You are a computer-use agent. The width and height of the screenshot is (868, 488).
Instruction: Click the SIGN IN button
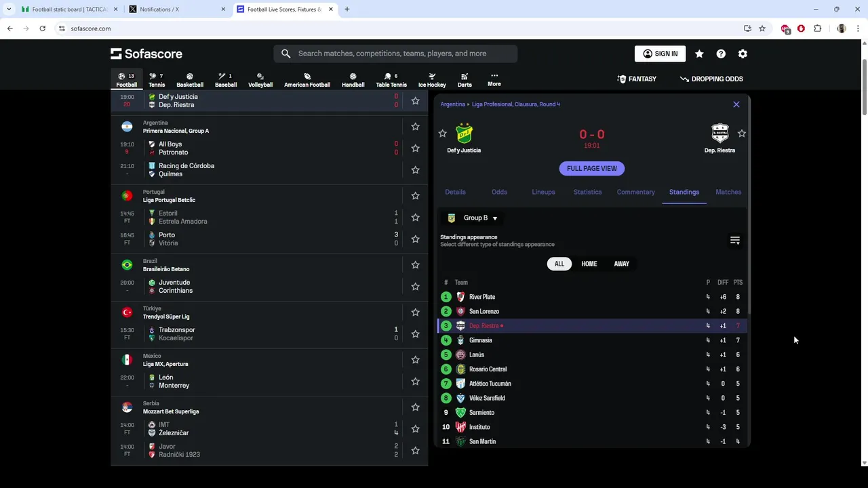click(x=660, y=54)
